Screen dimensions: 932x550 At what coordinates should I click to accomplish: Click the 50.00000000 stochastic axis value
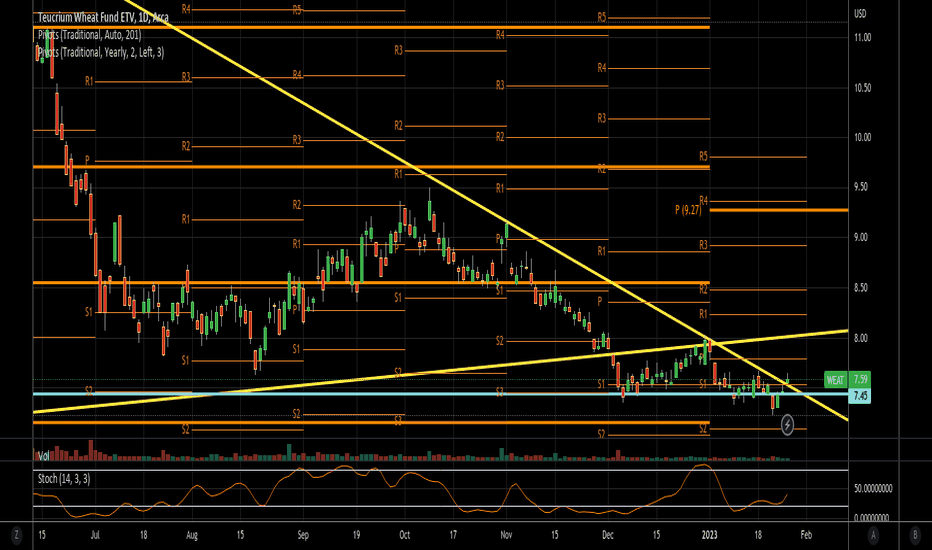(873, 489)
